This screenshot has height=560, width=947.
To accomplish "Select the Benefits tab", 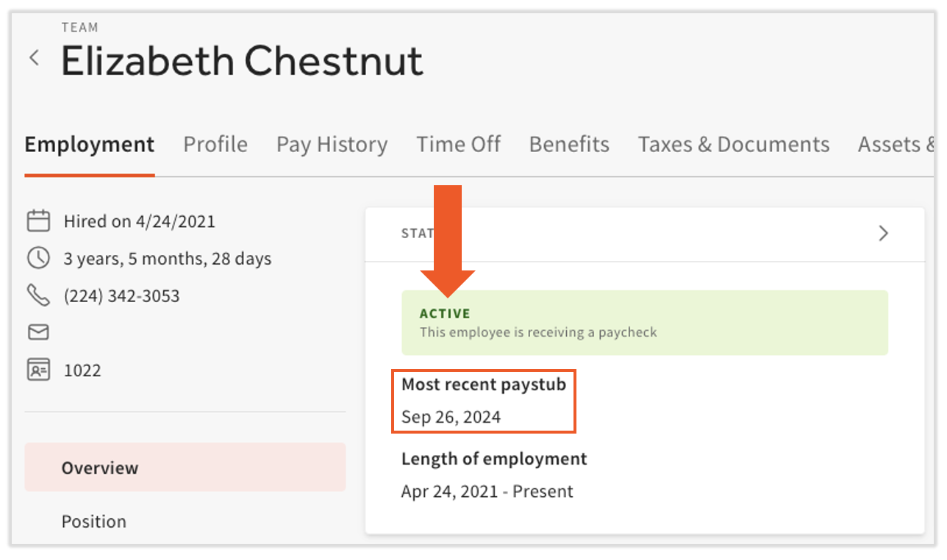I will point(569,144).
